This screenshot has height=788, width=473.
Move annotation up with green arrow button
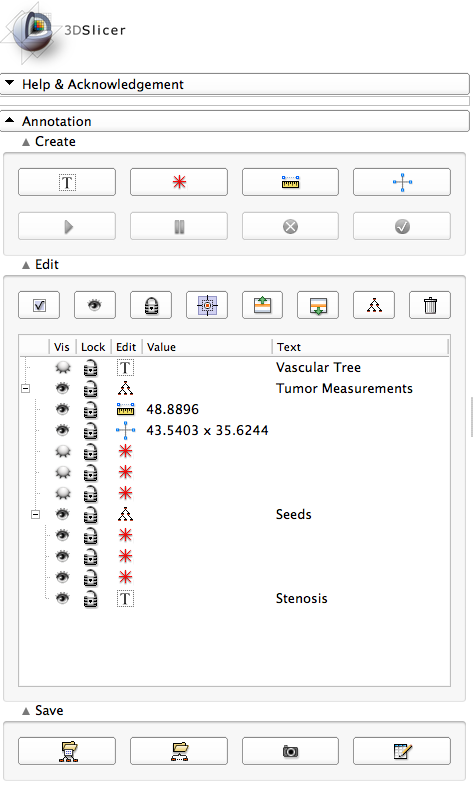coord(262,305)
